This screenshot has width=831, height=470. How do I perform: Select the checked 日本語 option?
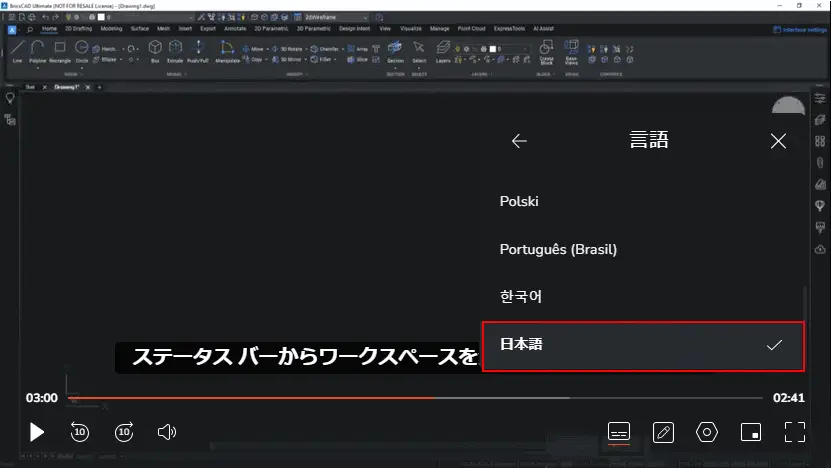[x=643, y=345]
